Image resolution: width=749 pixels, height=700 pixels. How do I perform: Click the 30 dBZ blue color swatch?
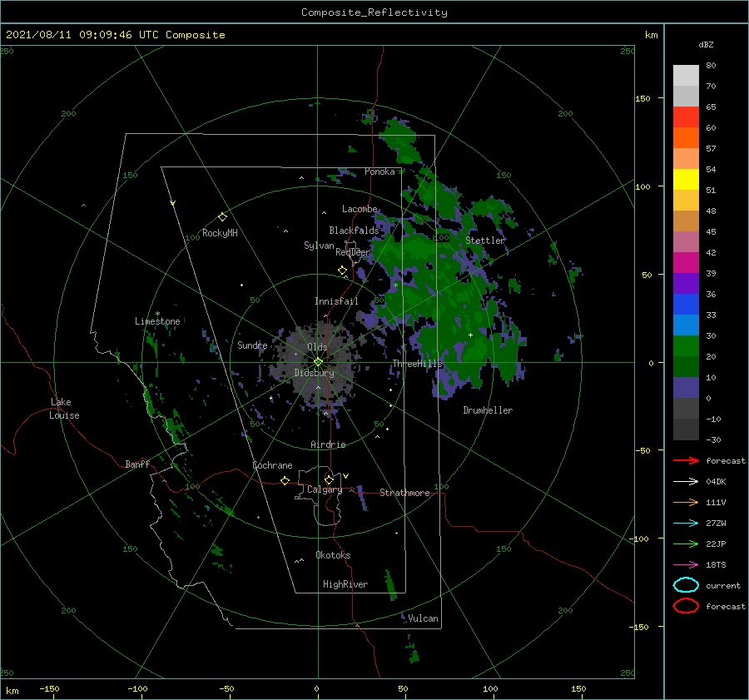point(686,325)
